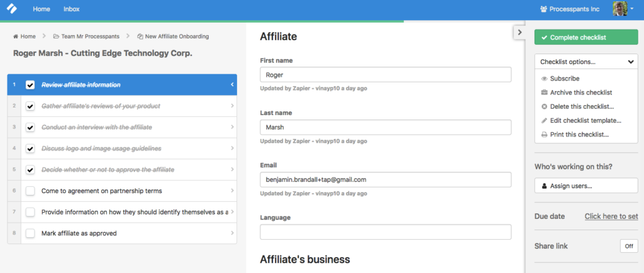Uncheck task 1 Review affiliate information
Screen dimensions: 644x273
pyautogui.click(x=30, y=85)
